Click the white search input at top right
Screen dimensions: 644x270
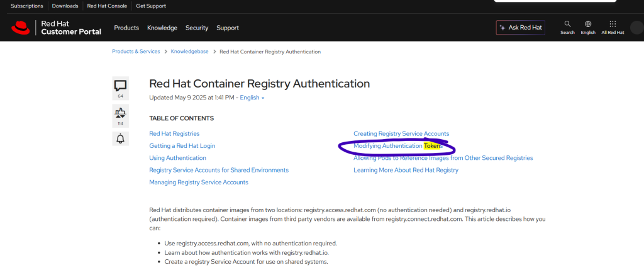[x=566, y=2]
